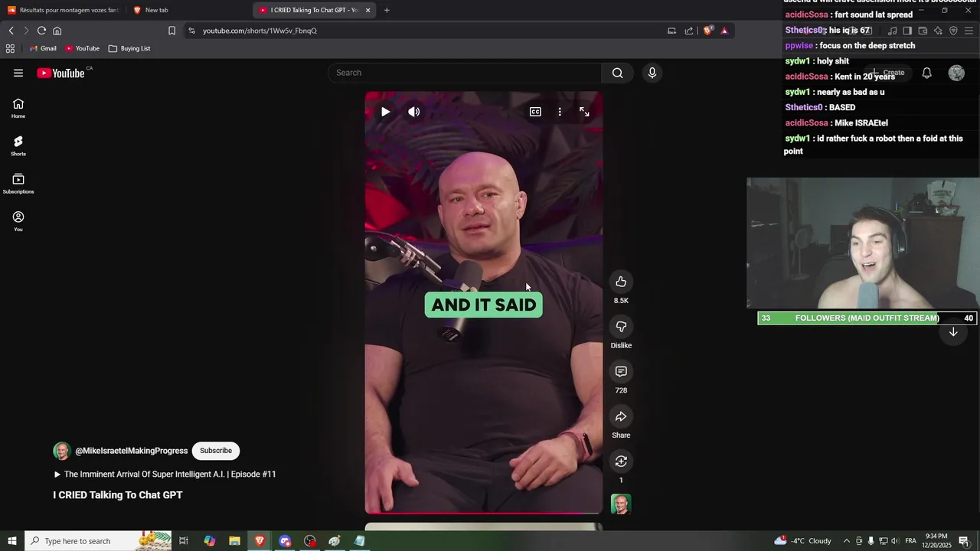980x551 pixels.
Task: Open the FRA input language switcher
Action: (911, 541)
